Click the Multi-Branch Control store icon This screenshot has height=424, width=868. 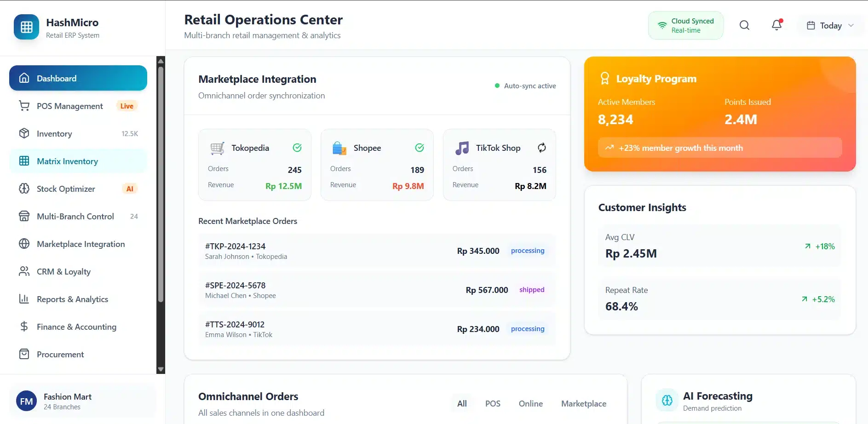point(24,216)
